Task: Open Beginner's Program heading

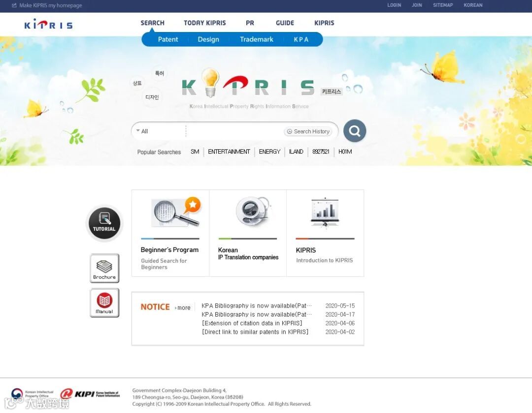Action: 169,250
